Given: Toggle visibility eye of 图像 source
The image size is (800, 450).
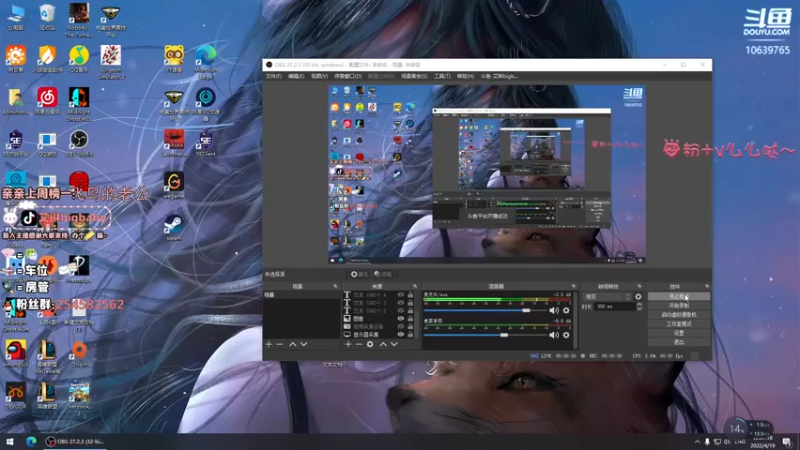Looking at the screenshot, I should click(401, 318).
